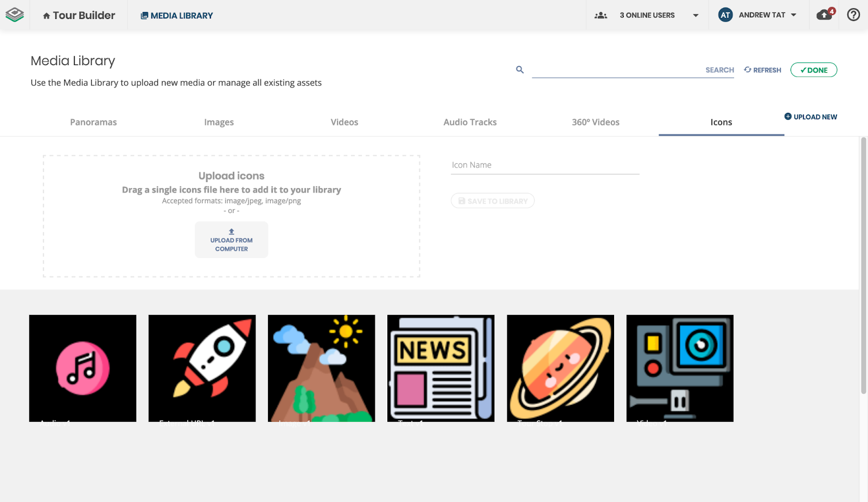Click the AT user avatar
This screenshot has height=502, width=868.
pyautogui.click(x=725, y=15)
